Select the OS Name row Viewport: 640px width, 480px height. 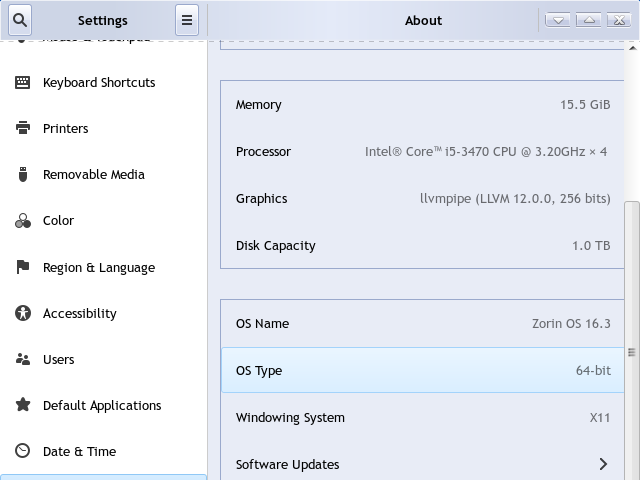423,324
